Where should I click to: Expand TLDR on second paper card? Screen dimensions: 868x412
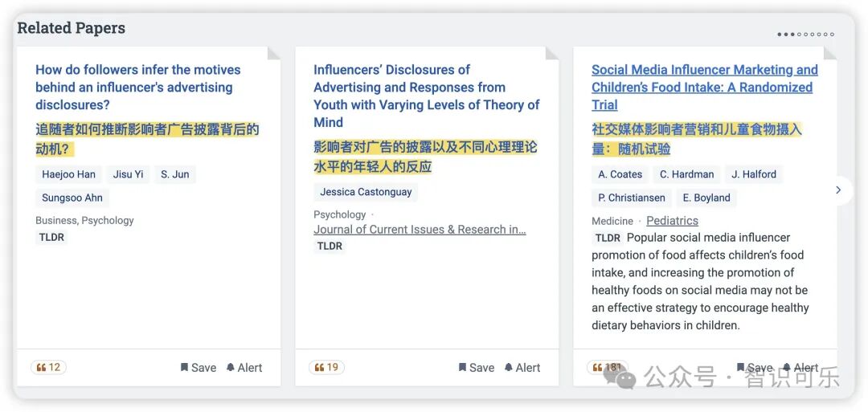[330, 246]
